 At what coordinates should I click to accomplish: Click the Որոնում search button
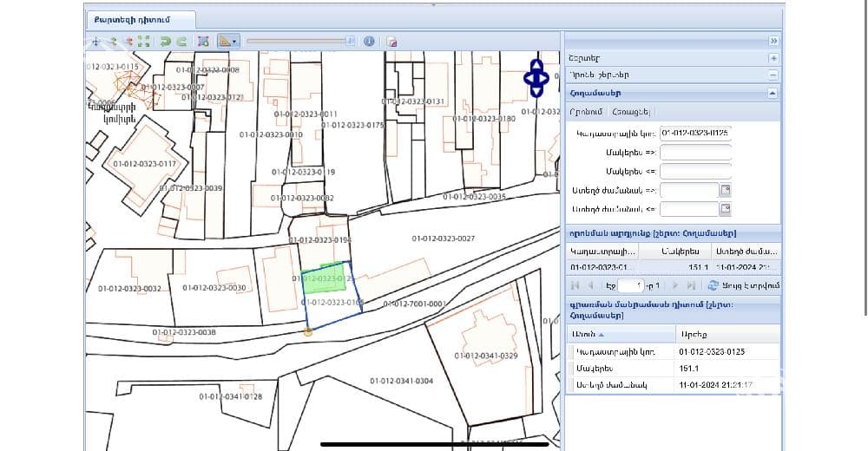click(586, 112)
